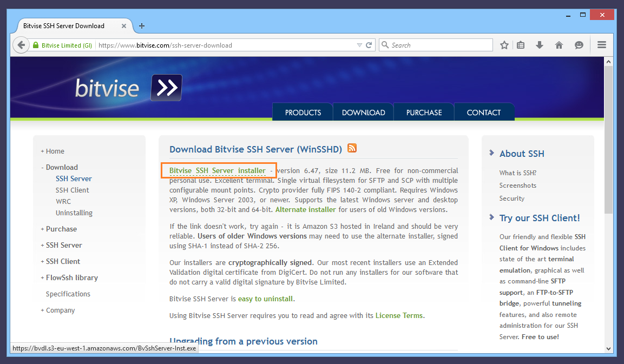The width and height of the screenshot is (624, 364).
Task: Click the orange RSS feed icon
Action: tap(352, 148)
